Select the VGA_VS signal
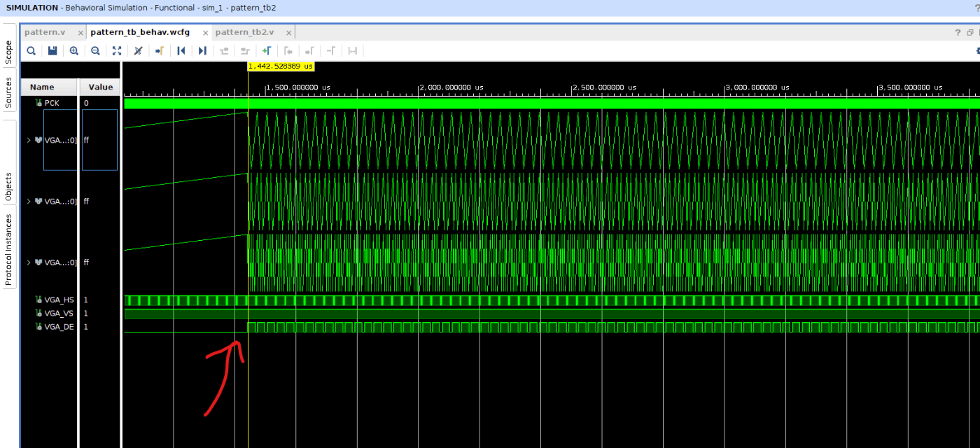Screen dimensions: 980x448 pyautogui.click(x=59, y=314)
